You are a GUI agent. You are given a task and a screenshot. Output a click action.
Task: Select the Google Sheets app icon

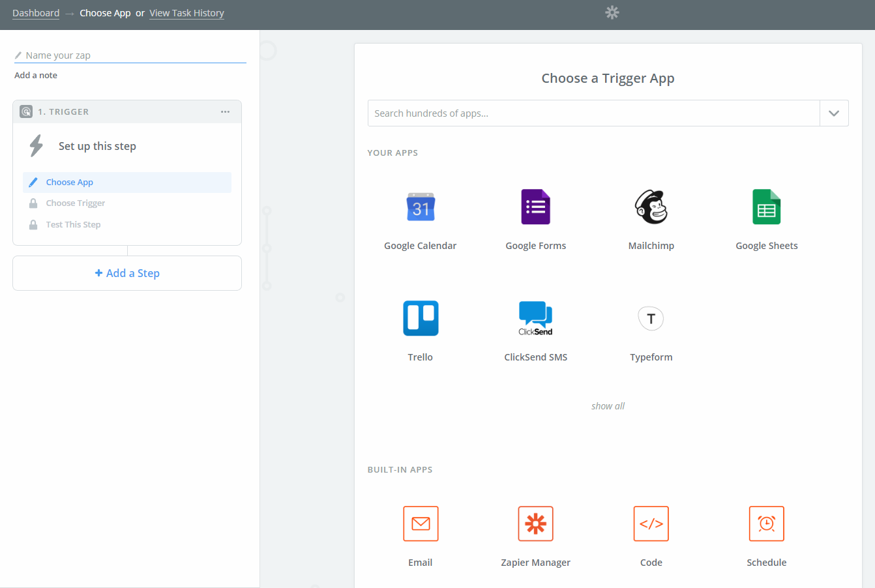[x=766, y=207]
